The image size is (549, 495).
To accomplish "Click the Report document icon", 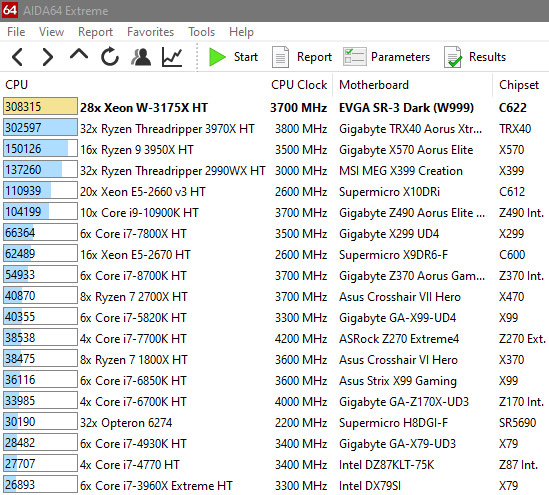I will pos(280,57).
